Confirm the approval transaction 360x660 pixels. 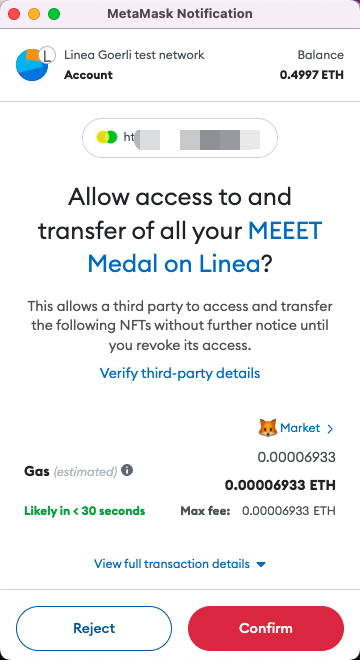[266, 628]
